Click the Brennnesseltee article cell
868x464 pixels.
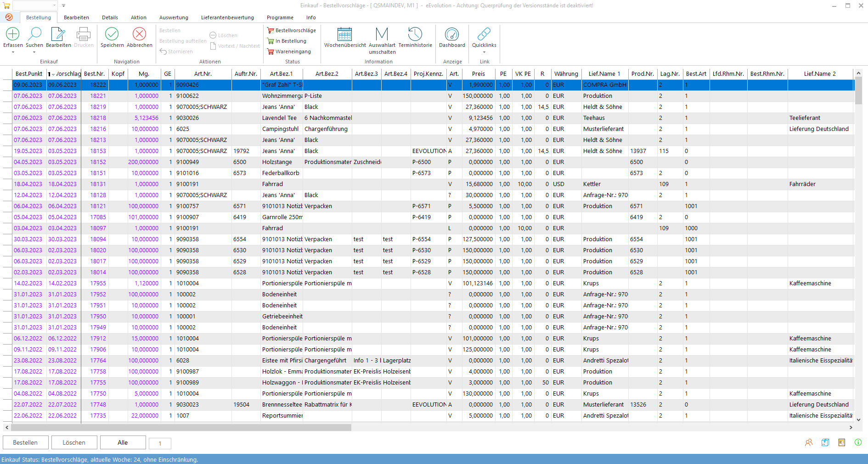click(x=282, y=405)
